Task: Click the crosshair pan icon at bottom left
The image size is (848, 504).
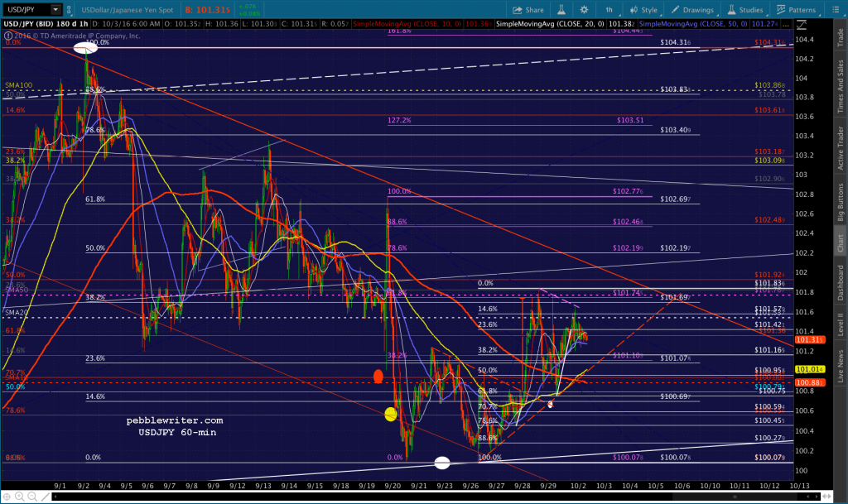Action: [x=7, y=497]
